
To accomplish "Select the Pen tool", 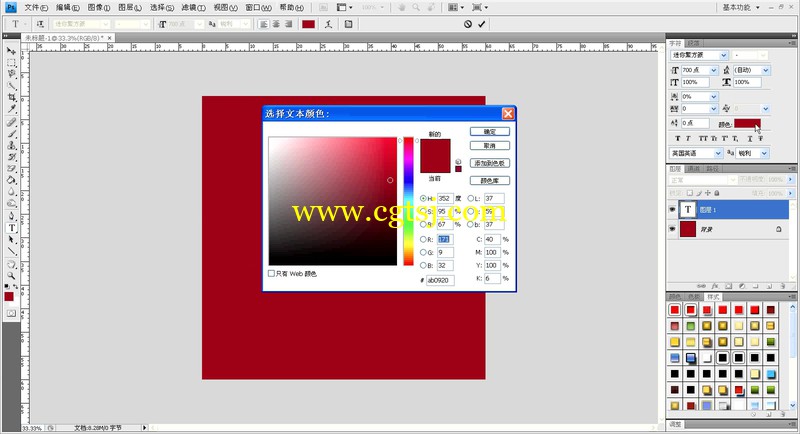I will tap(11, 216).
